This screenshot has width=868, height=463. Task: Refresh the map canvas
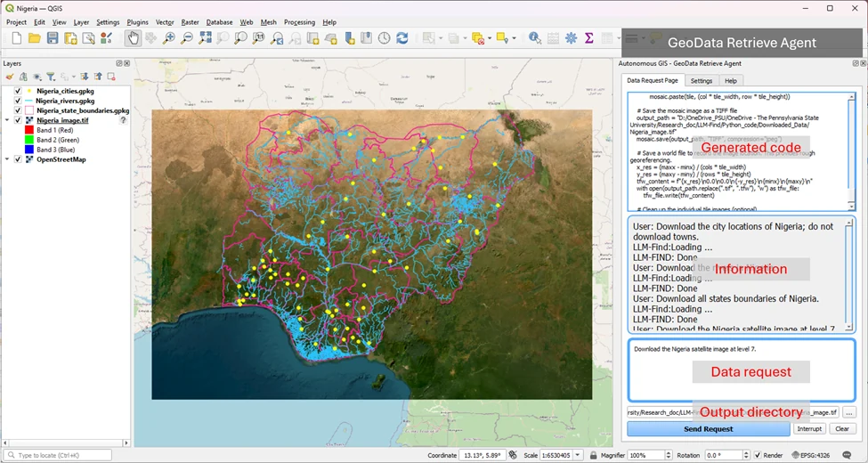click(402, 37)
